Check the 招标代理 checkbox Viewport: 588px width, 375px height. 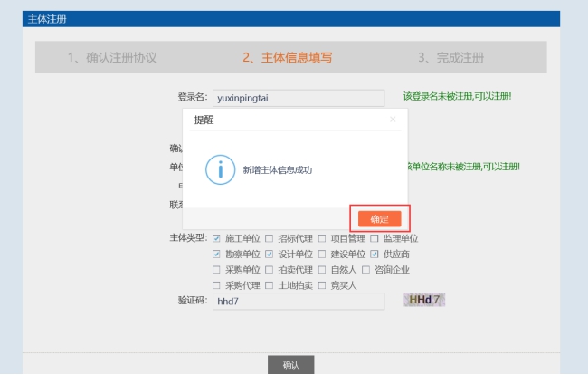click(269, 238)
